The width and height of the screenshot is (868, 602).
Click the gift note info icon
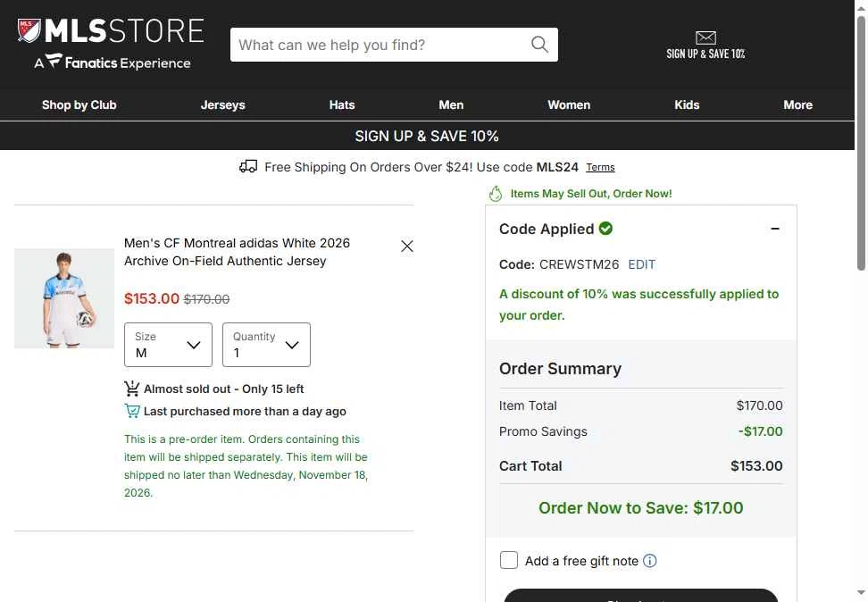click(x=650, y=560)
